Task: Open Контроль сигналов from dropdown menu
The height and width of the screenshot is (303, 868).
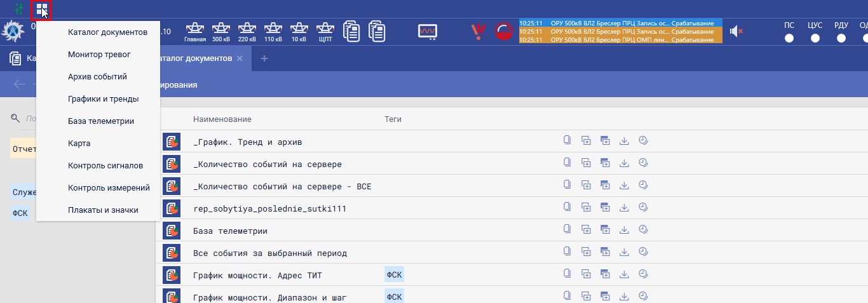Action: click(105, 166)
